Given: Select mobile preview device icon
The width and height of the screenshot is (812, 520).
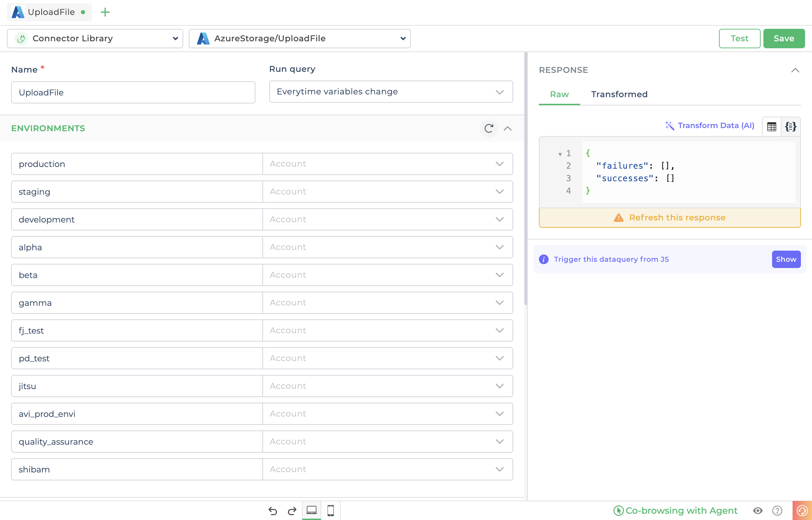Looking at the screenshot, I should [331, 510].
